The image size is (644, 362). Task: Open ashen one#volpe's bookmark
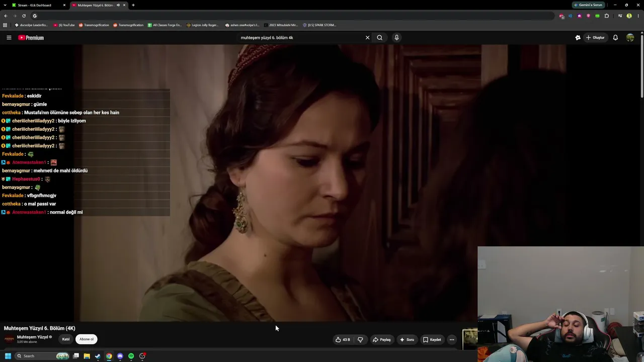(x=242, y=25)
